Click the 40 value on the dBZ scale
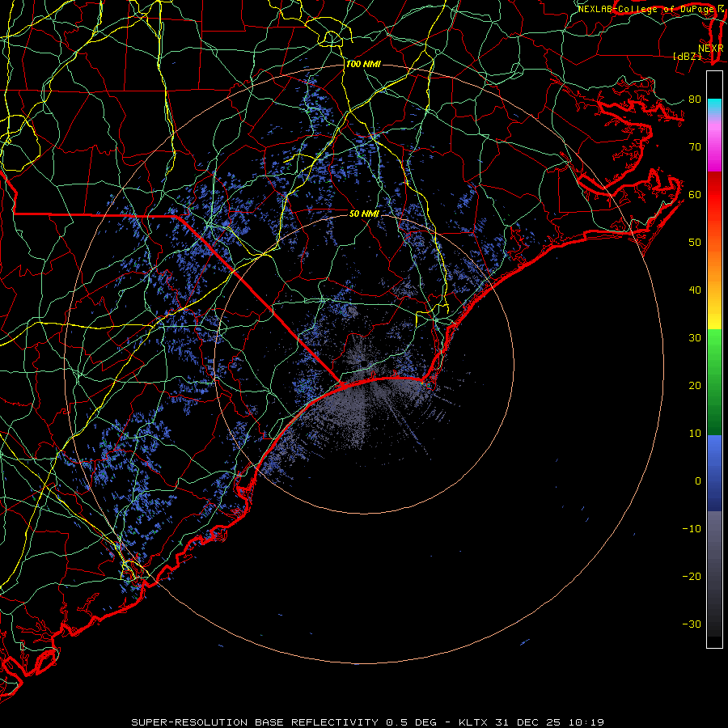The image size is (728, 728). [695, 290]
